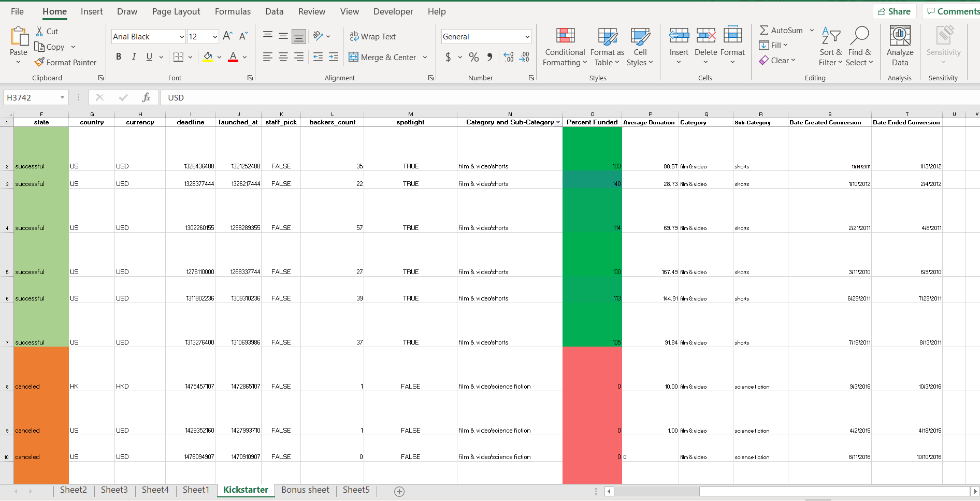Viewport: 980px width, 501px height.
Task: Toggle italic formatting
Action: pyautogui.click(x=134, y=56)
